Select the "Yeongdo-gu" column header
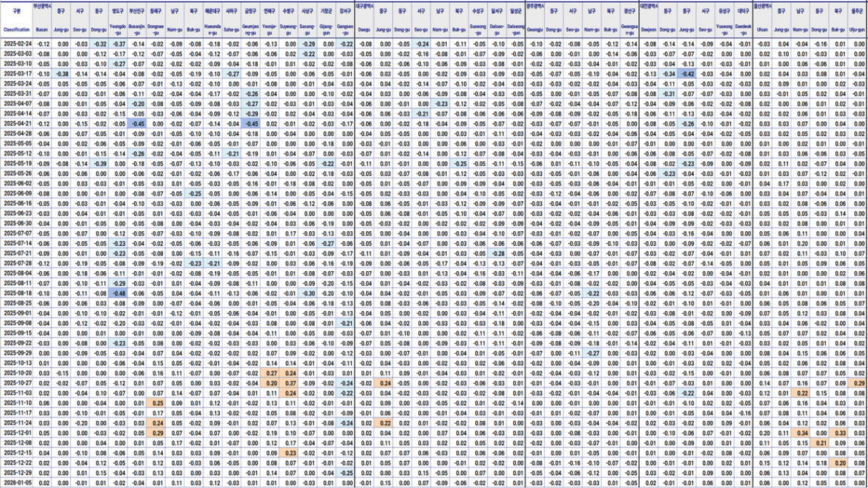868x488 pixels. [x=118, y=30]
